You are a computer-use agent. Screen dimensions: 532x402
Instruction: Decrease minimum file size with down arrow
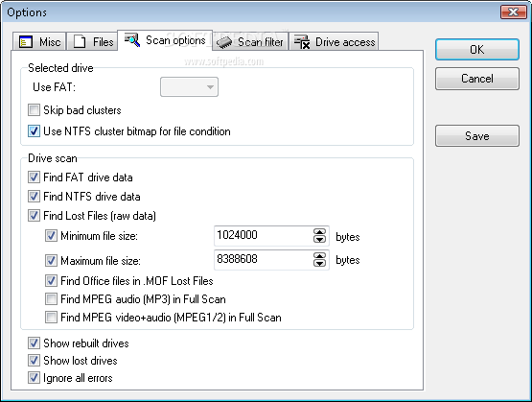point(319,239)
